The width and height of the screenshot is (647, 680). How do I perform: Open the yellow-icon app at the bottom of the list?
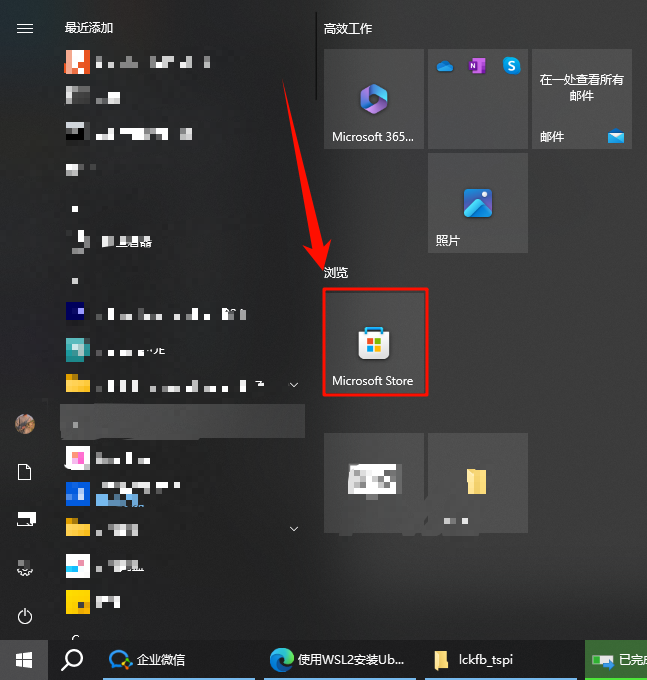click(183, 602)
